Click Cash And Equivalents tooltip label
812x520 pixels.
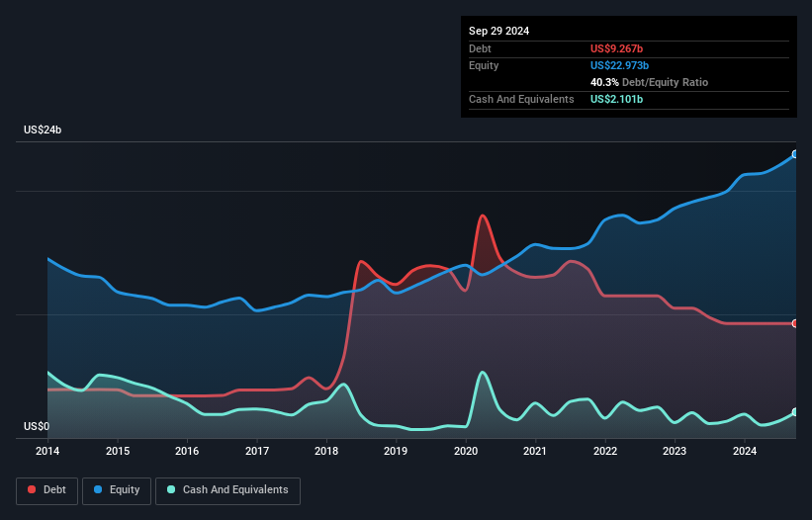521,99
